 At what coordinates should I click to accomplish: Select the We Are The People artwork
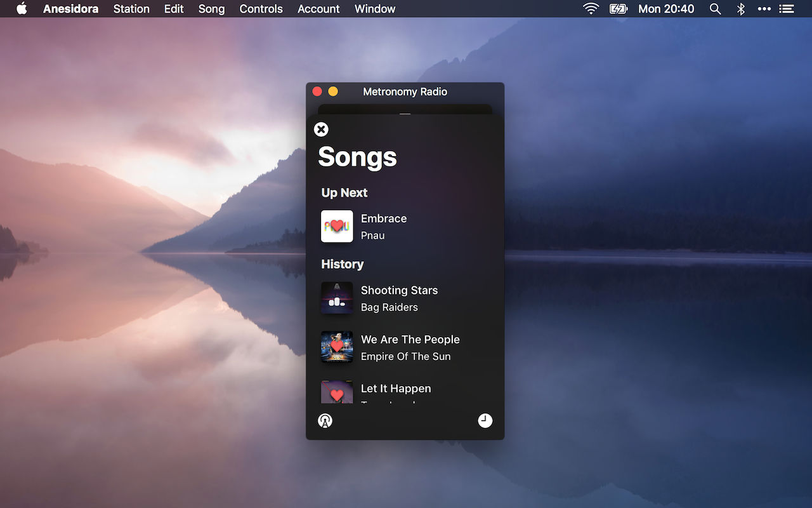pos(337,347)
